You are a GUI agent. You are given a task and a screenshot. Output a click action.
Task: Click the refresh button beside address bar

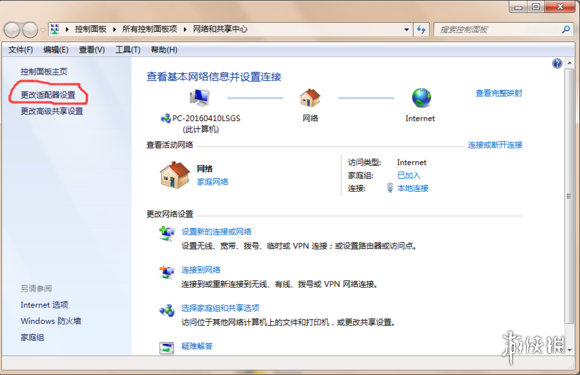tap(421, 30)
